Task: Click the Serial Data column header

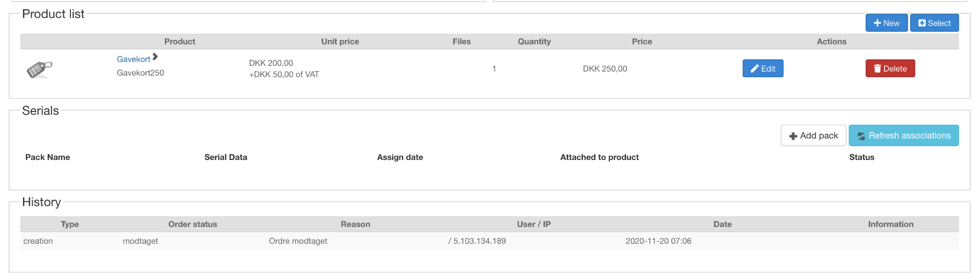Action: click(x=226, y=157)
